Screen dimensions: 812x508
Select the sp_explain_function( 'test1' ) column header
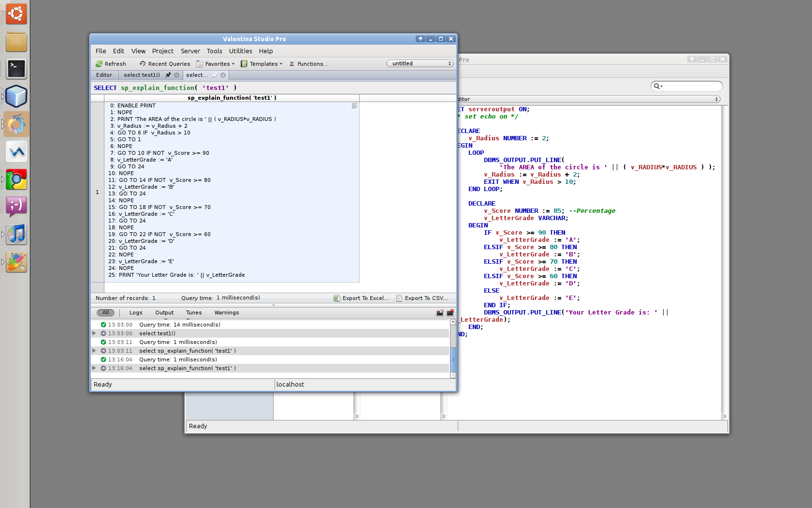(x=232, y=98)
